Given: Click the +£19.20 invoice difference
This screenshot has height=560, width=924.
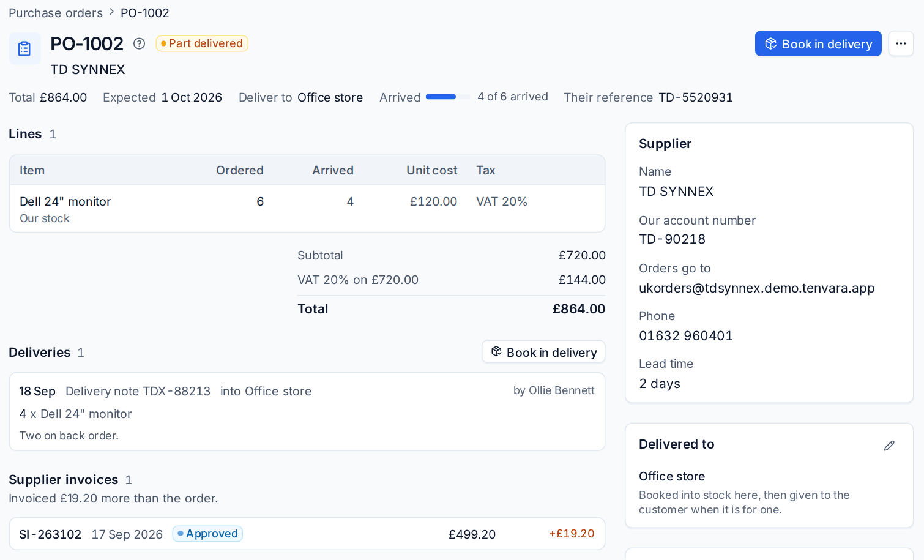Looking at the screenshot, I should pyautogui.click(x=572, y=534).
